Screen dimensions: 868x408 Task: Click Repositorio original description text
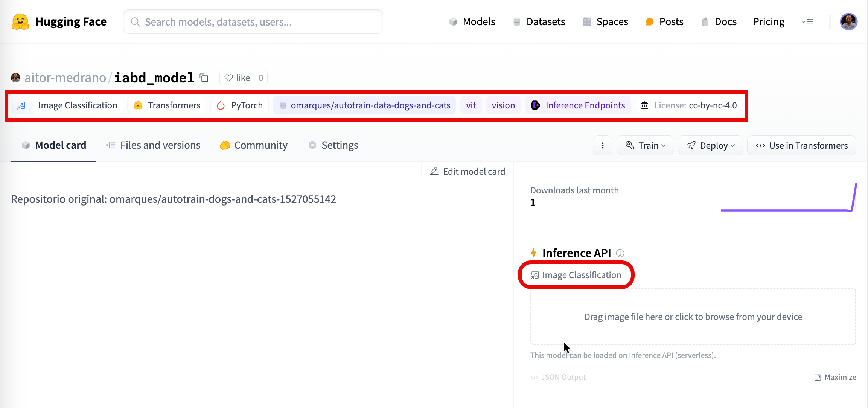pos(174,199)
